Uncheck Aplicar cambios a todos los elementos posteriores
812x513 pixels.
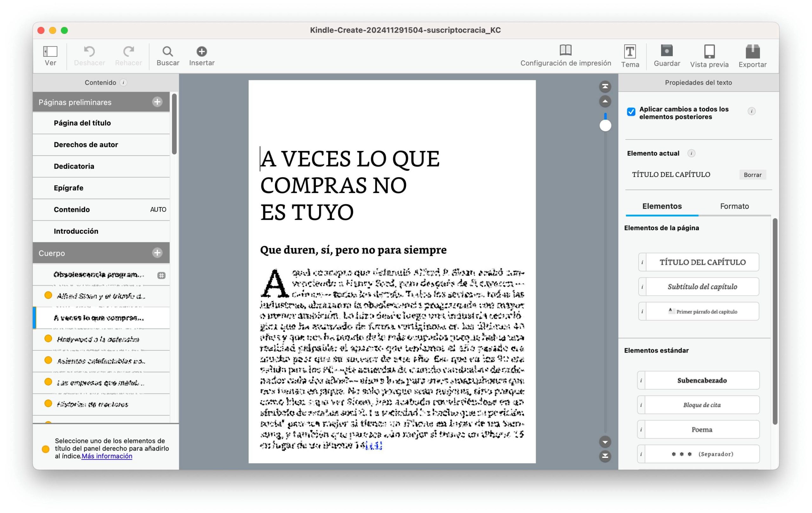coord(631,112)
